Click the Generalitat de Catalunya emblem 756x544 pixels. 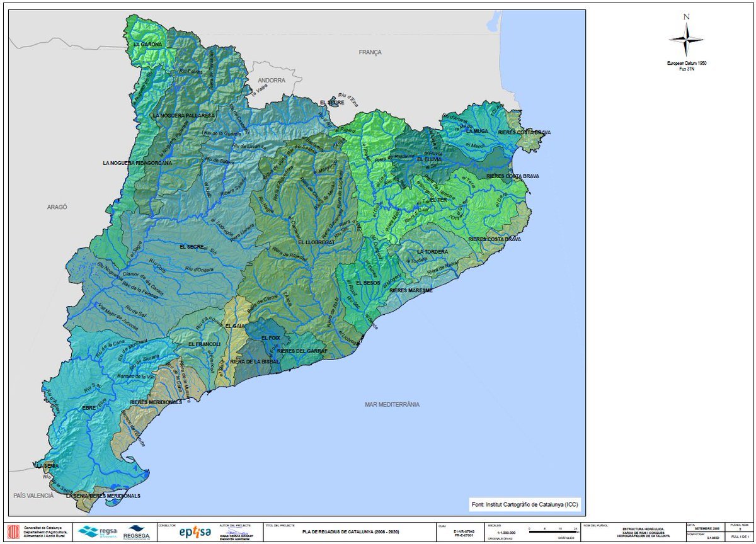(x=13, y=532)
